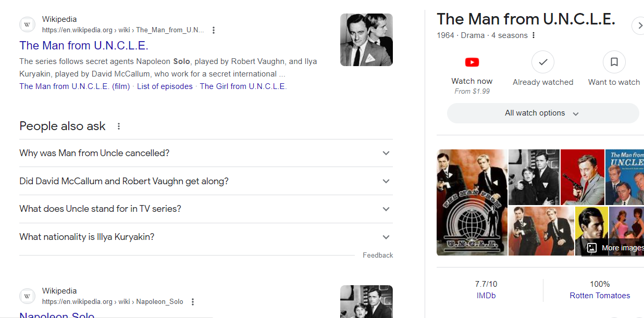Open the bottom orange-toned two agents image

(540, 231)
